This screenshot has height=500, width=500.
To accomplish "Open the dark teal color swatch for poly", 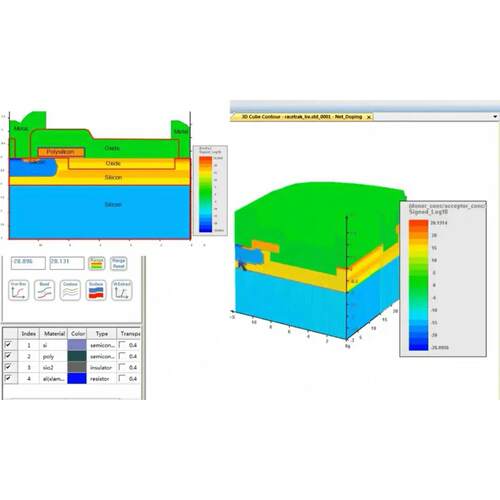I will (x=77, y=356).
